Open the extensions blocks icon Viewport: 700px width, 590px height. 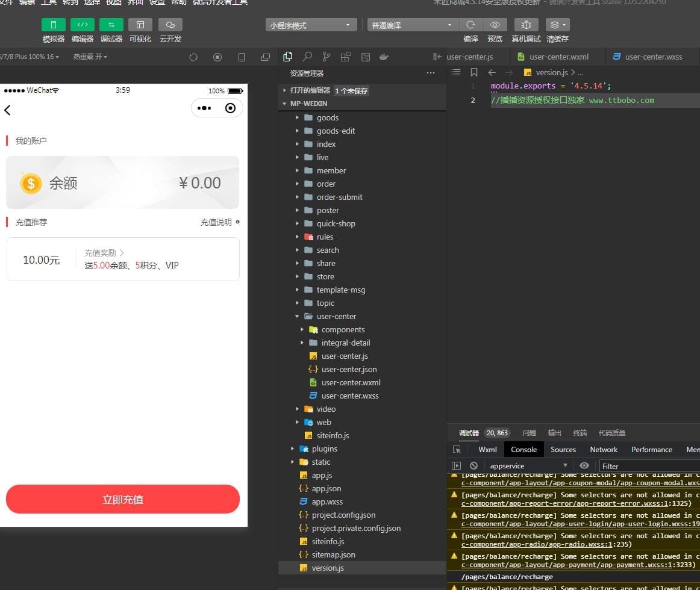click(346, 57)
